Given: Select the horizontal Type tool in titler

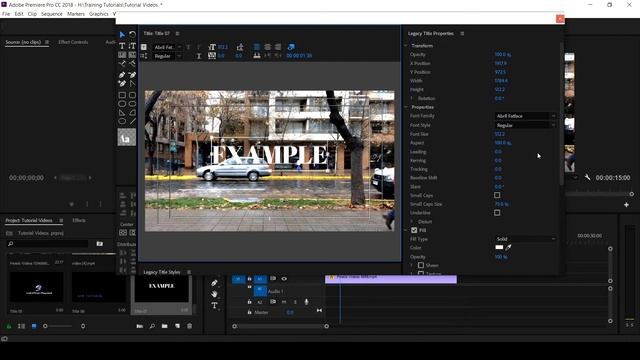Looking at the screenshot, I should click(122, 46).
